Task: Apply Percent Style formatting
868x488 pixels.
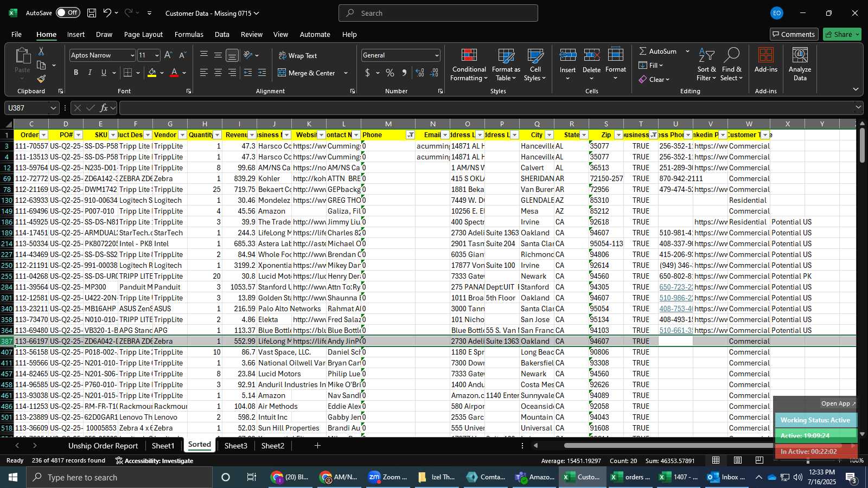Action: coord(390,73)
